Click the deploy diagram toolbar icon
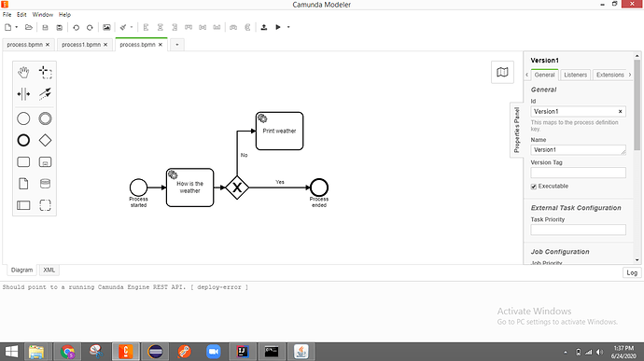Image resolution: width=644 pixels, height=361 pixels. point(264,27)
